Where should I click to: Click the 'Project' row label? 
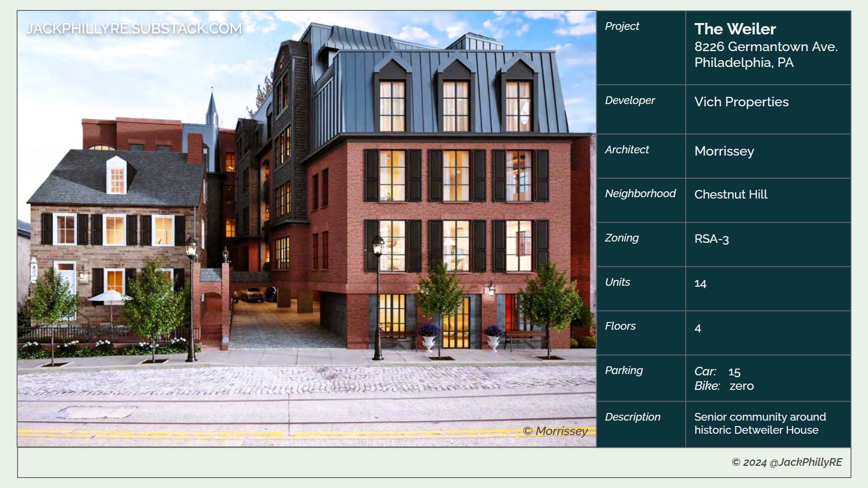pyautogui.click(x=622, y=26)
